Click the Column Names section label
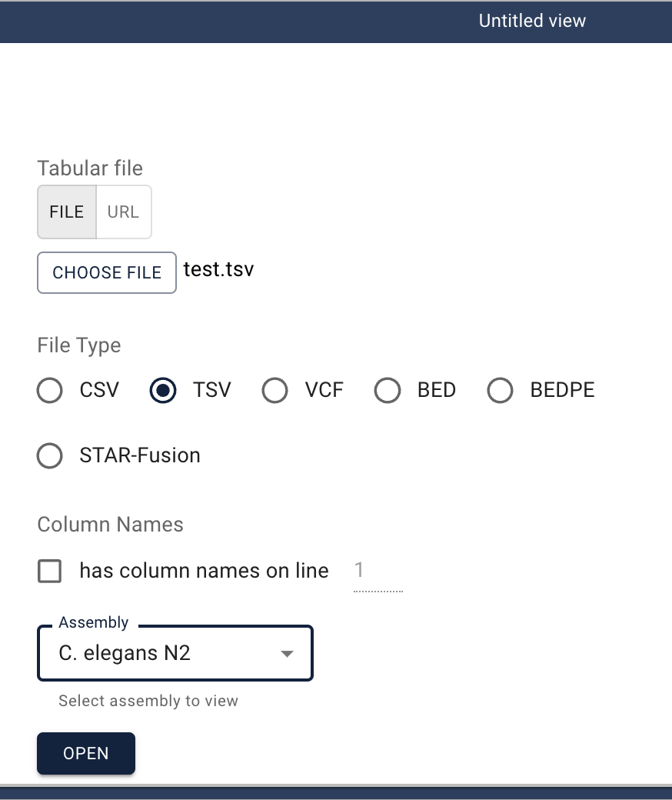This screenshot has width=672, height=800. [110, 525]
